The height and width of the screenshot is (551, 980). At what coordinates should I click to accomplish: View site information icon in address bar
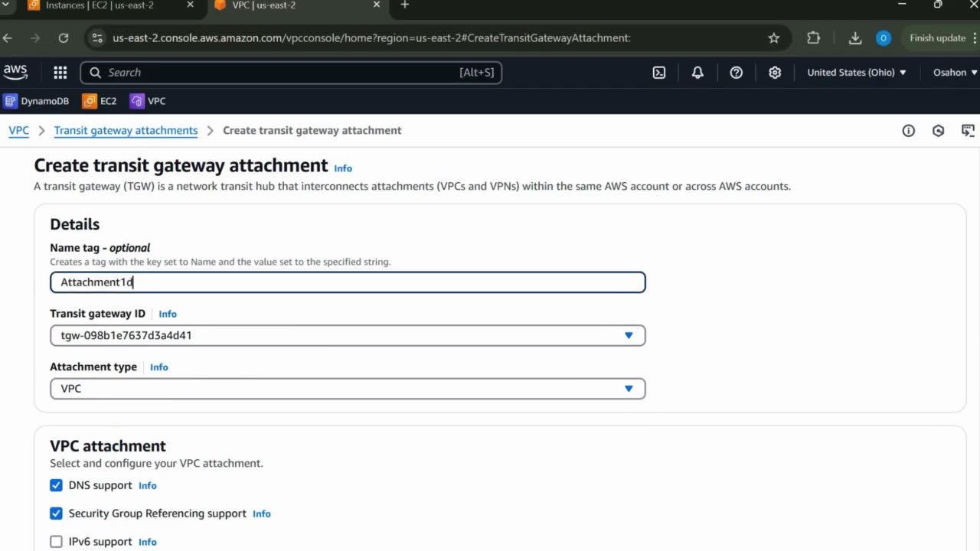pyautogui.click(x=96, y=37)
